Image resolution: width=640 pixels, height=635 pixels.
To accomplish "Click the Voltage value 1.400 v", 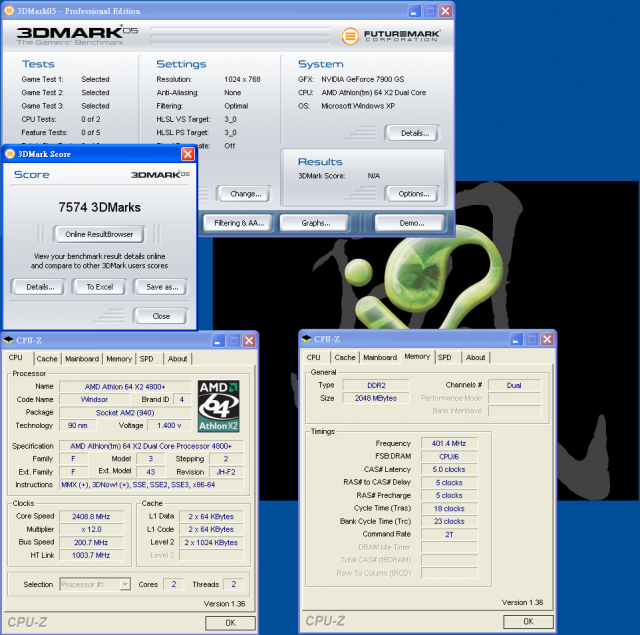I will pos(169,425).
